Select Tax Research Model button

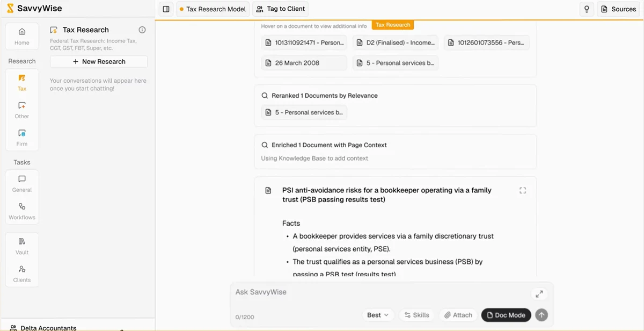(x=213, y=9)
